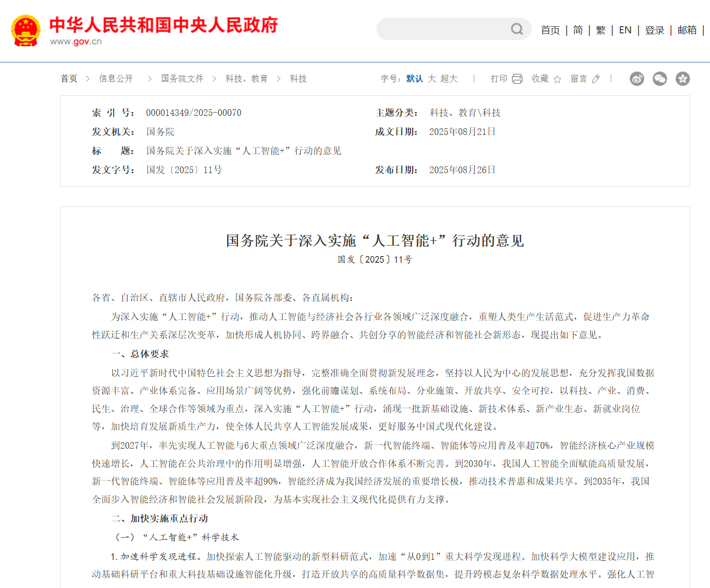Open the 邮箱 mailbox page

[x=686, y=30]
